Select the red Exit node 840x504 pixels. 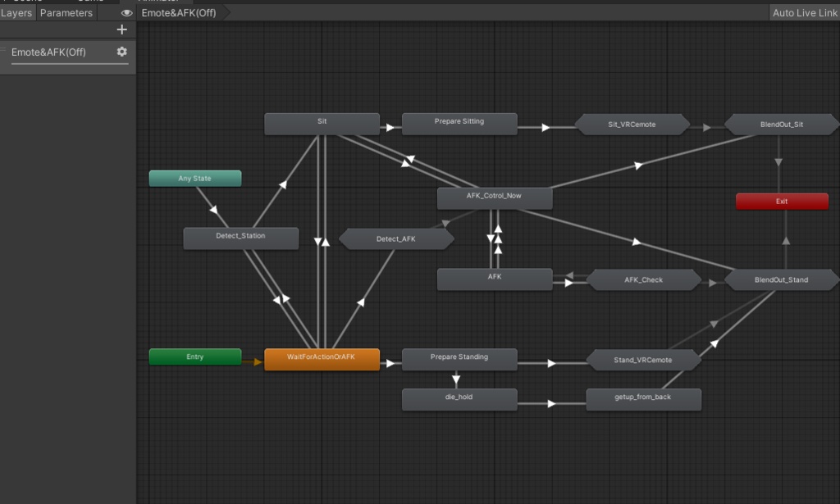pos(782,201)
